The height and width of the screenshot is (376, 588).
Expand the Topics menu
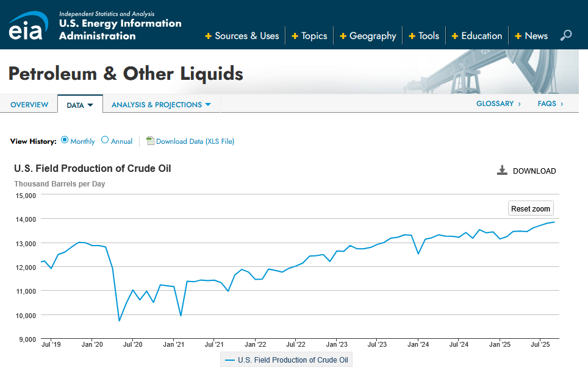pyautogui.click(x=309, y=36)
